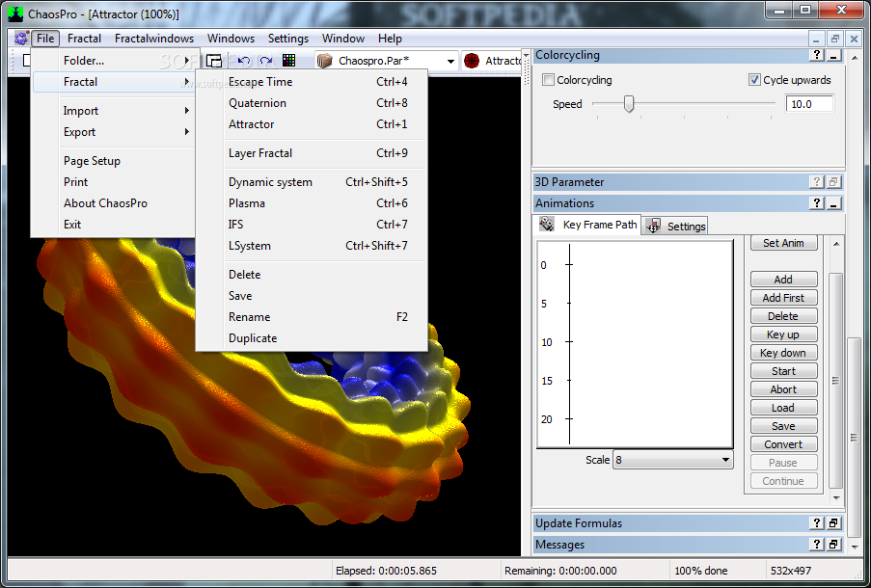Open the Fractalwindows menu
This screenshot has height=588, width=871.
click(154, 39)
